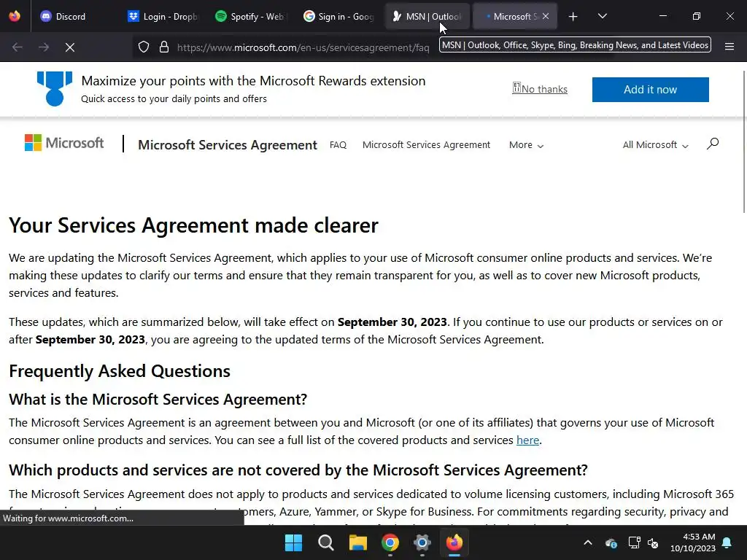Switch to the MSN | Outlook tab
Viewport: 747px width, 560px height.
tap(427, 16)
